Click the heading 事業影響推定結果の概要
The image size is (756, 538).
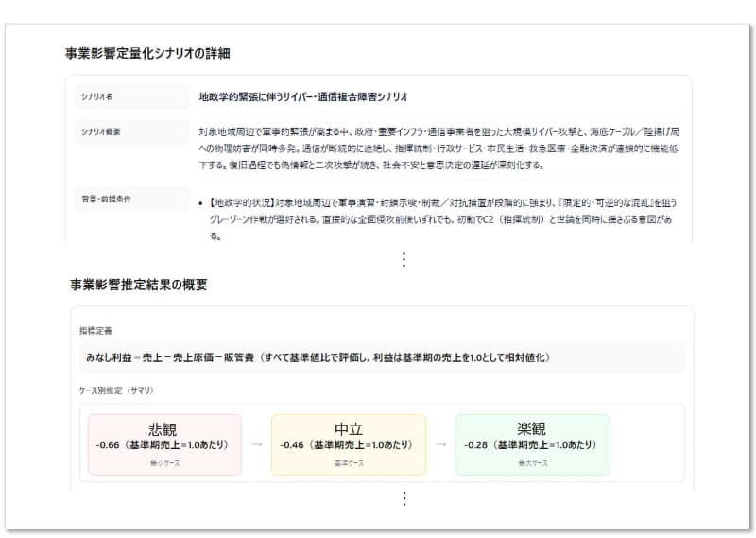(x=139, y=285)
